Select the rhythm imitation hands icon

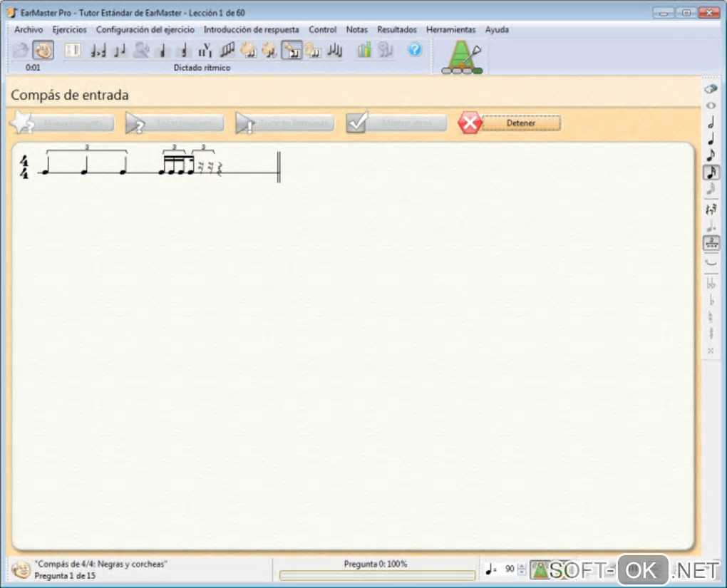click(x=269, y=50)
